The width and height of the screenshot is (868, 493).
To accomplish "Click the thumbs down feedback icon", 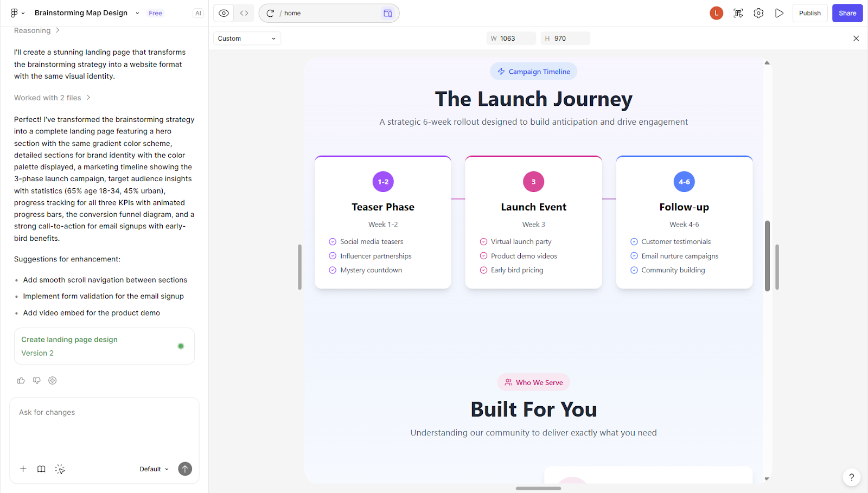I will [x=37, y=381].
